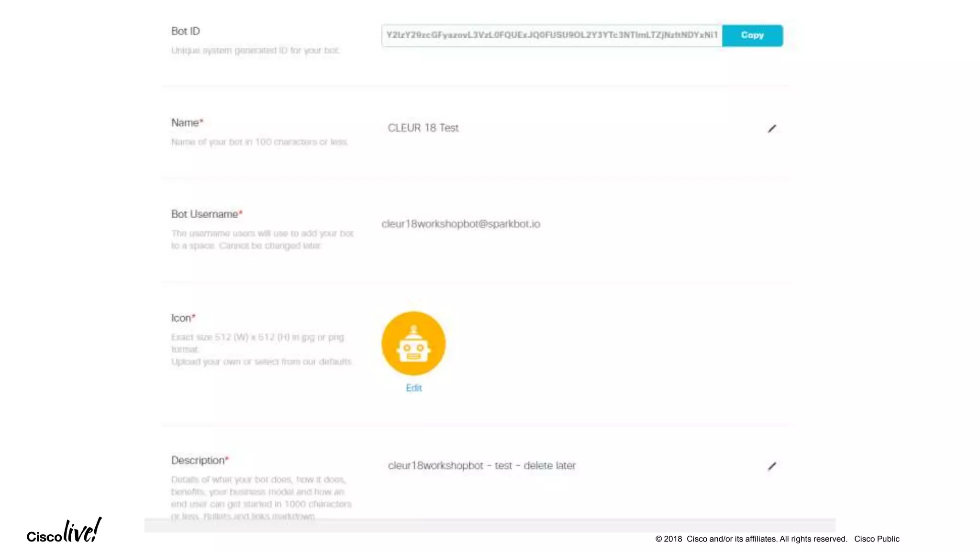Click the CLEUR 18 Test name value
Image resolution: width=980 pixels, height=551 pixels.
click(423, 128)
